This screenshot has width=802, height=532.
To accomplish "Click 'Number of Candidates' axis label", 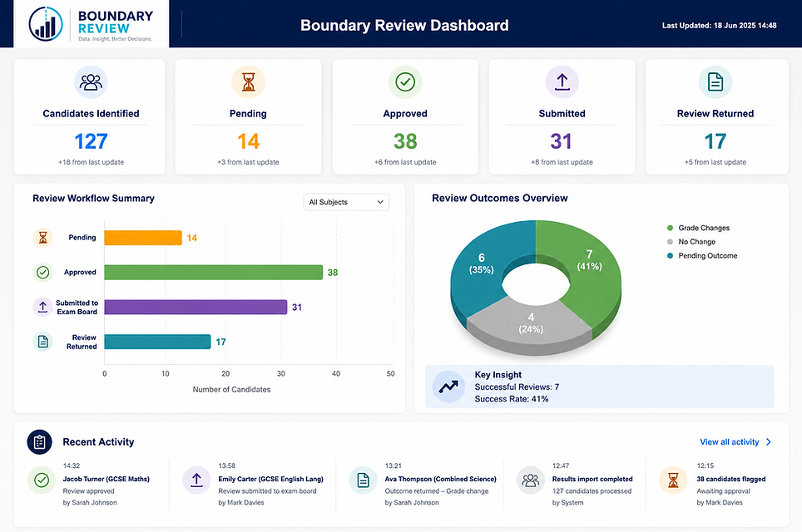I will (x=232, y=389).
